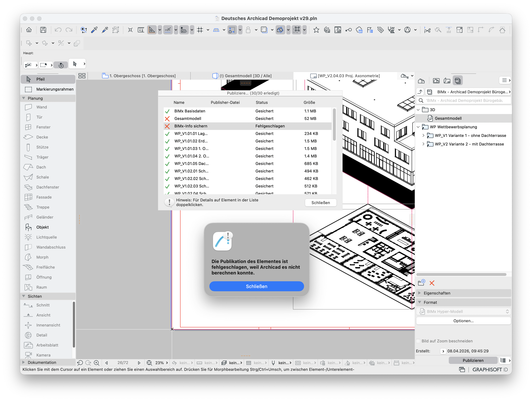532x401 pixels.
Task: Click the BIMx search field in publisher
Action: [x=463, y=101]
